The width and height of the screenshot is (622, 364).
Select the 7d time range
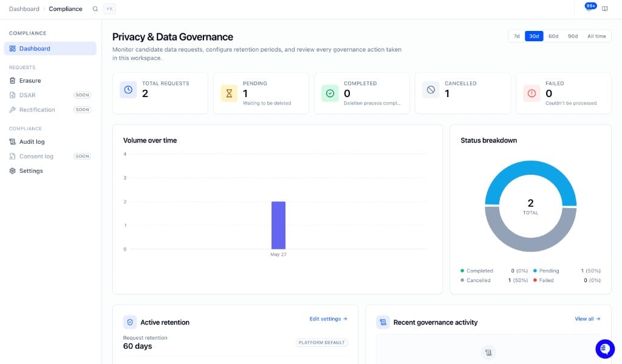(x=516, y=36)
